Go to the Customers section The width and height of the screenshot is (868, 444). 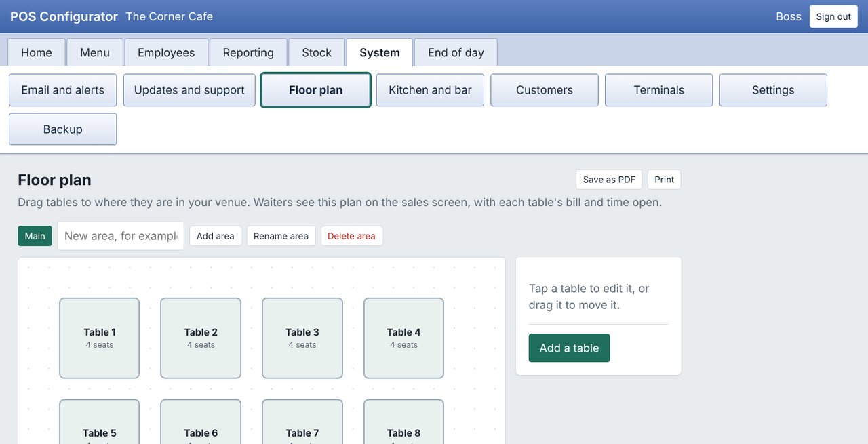(x=545, y=90)
